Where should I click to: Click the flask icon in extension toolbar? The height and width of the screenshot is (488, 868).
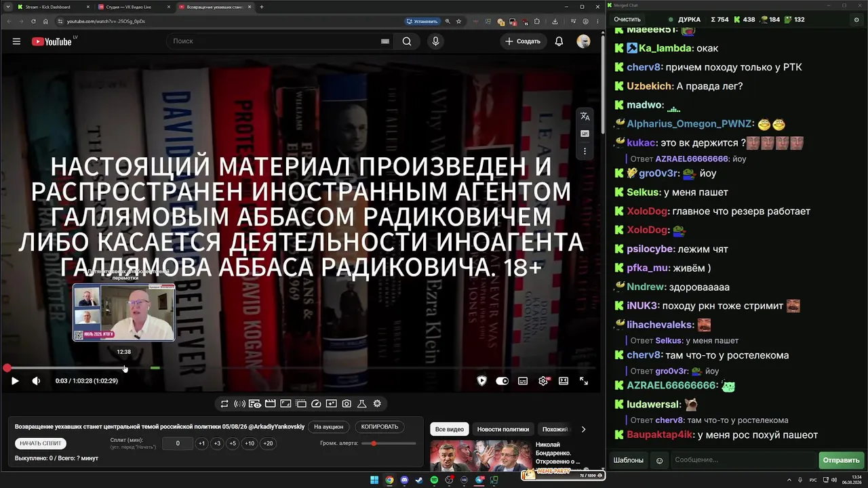pyautogui.click(x=361, y=404)
